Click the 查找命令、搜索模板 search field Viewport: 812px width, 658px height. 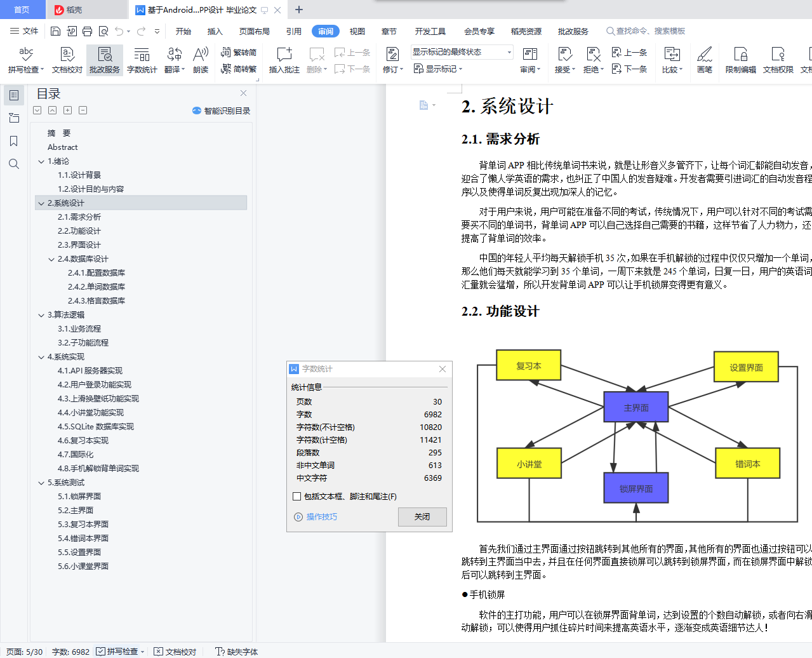(x=646, y=31)
